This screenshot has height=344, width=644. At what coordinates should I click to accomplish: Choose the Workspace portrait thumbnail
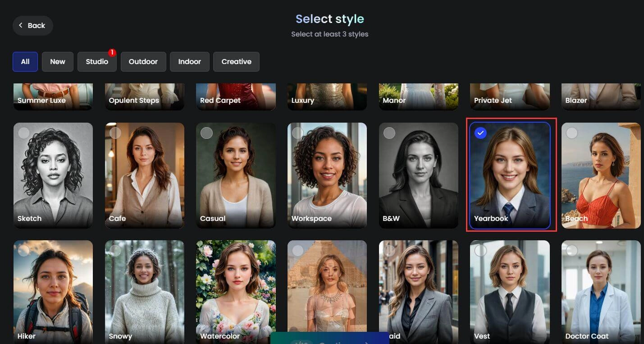tap(327, 176)
